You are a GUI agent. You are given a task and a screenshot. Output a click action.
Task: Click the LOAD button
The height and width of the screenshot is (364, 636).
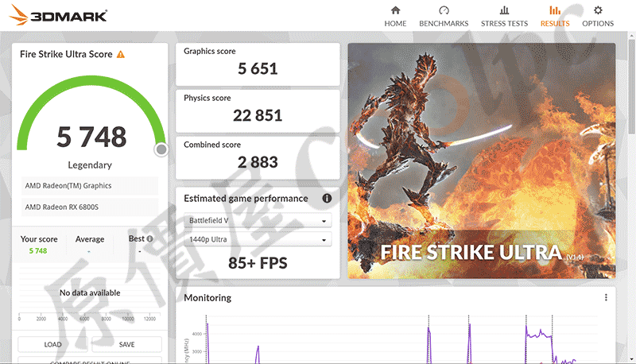(x=52, y=345)
